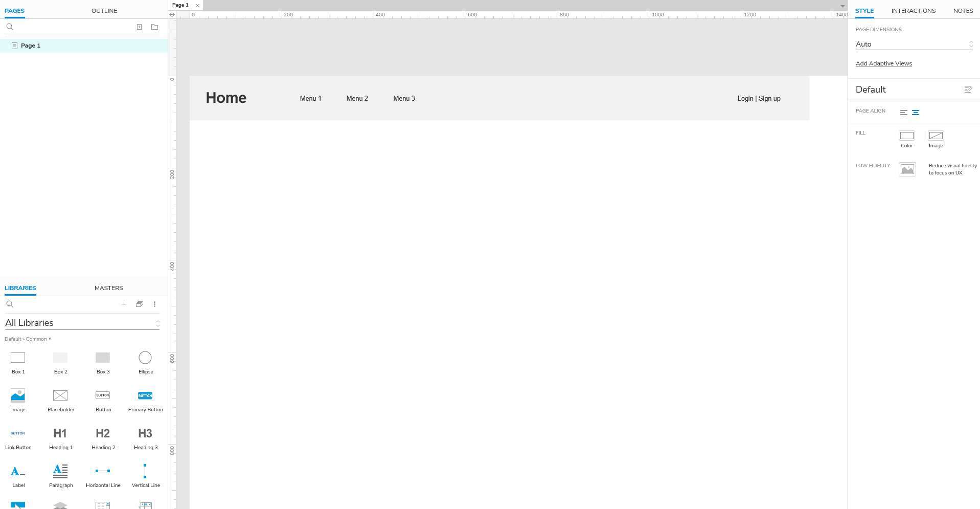This screenshot has width=980, height=509.
Task: Click Menu 1 on the canvas
Action: (x=310, y=98)
